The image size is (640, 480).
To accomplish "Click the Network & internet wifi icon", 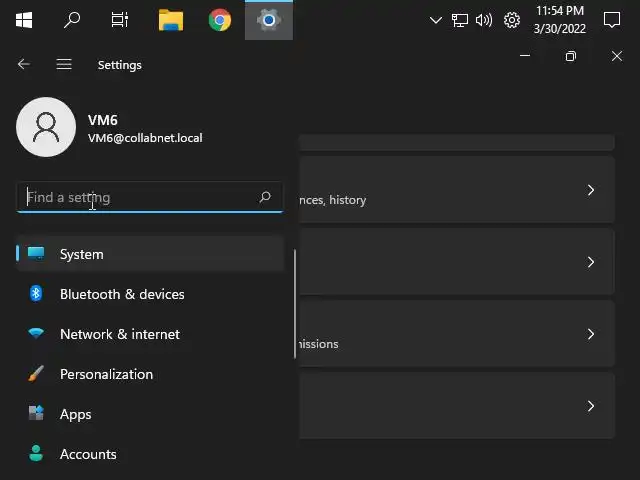I will [36, 334].
